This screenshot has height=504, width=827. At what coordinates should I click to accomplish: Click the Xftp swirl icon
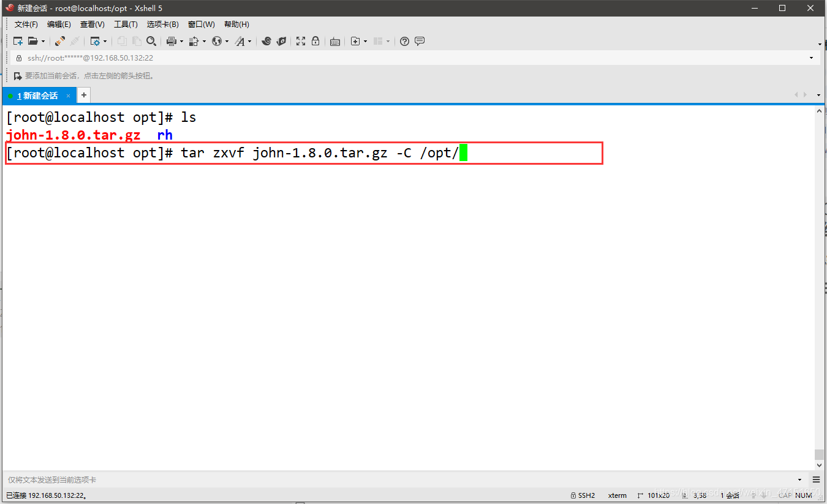point(266,41)
